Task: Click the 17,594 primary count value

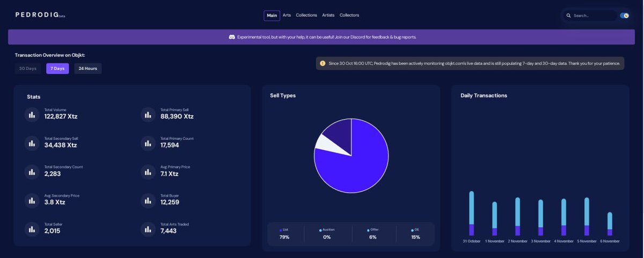Action: coord(170,145)
